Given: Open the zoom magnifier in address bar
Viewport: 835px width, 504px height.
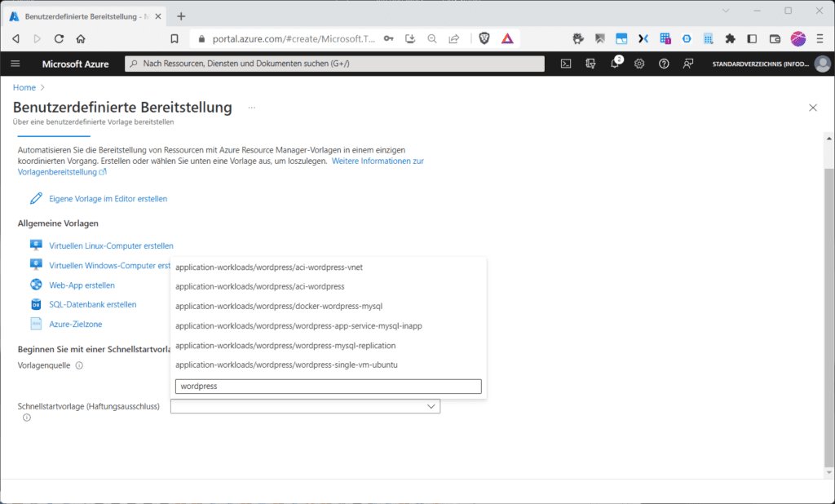Looking at the screenshot, I should tap(432, 38).
